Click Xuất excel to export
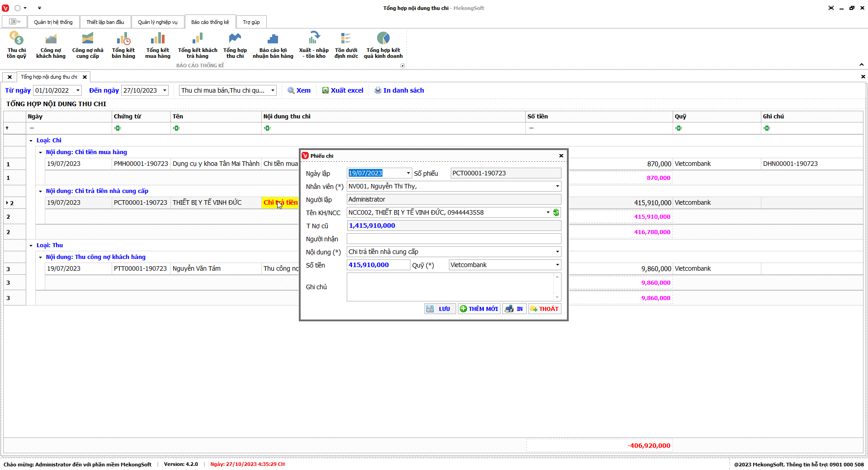868x470 pixels. click(343, 90)
